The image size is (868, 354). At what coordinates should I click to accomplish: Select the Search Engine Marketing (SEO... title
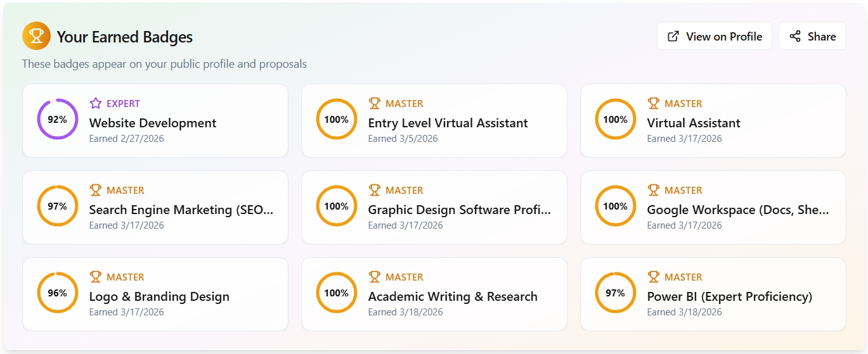point(181,210)
